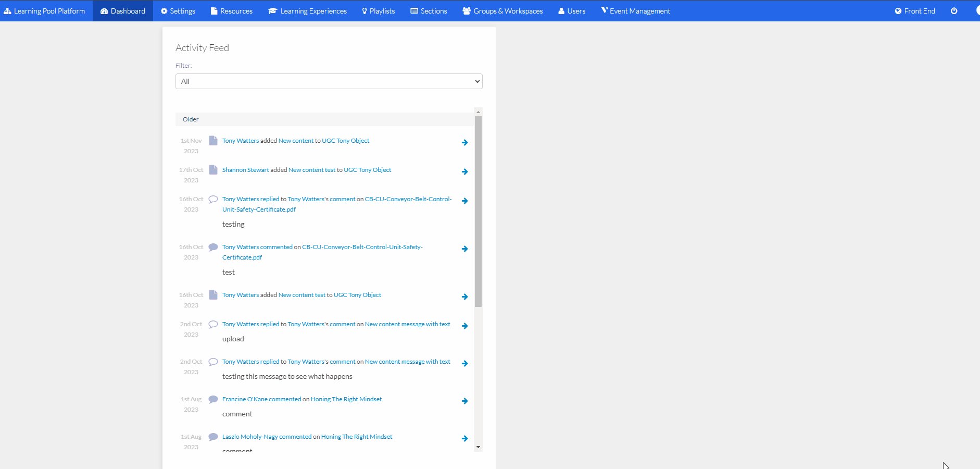Click arrow for the 'test' comment entry
The width and height of the screenshot is (980, 469).
[464, 249]
